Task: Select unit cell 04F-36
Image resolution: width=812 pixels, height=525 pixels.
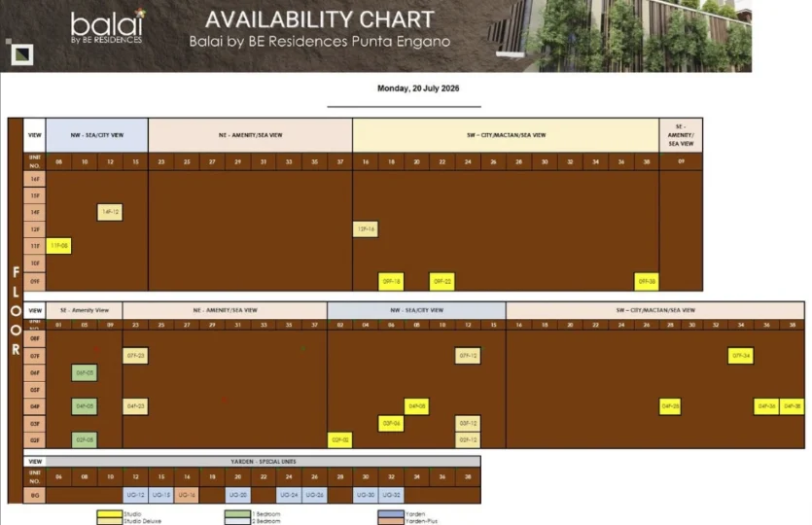Action: pyautogui.click(x=766, y=406)
